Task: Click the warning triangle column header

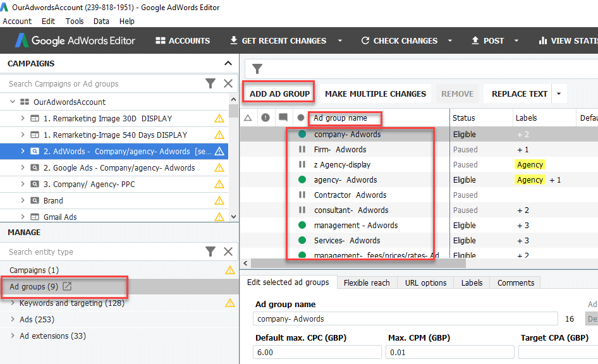Action: click(x=247, y=118)
